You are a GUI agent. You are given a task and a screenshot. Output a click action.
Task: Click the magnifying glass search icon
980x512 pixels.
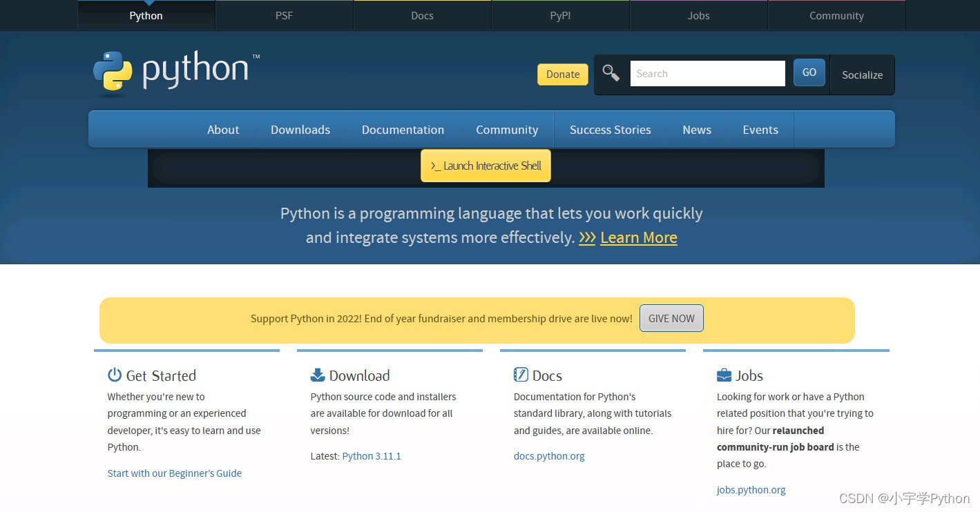tap(611, 72)
